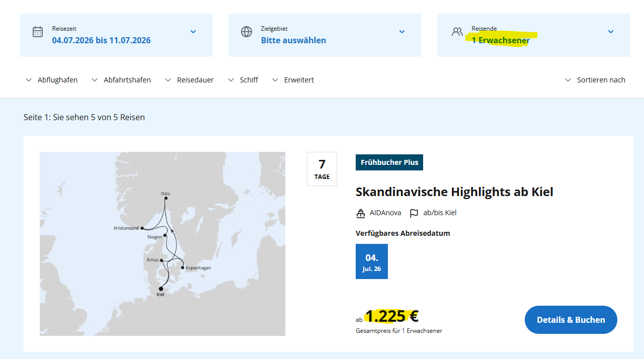Expand the Schiff filter
This screenshot has width=644, height=359.
click(x=243, y=80)
